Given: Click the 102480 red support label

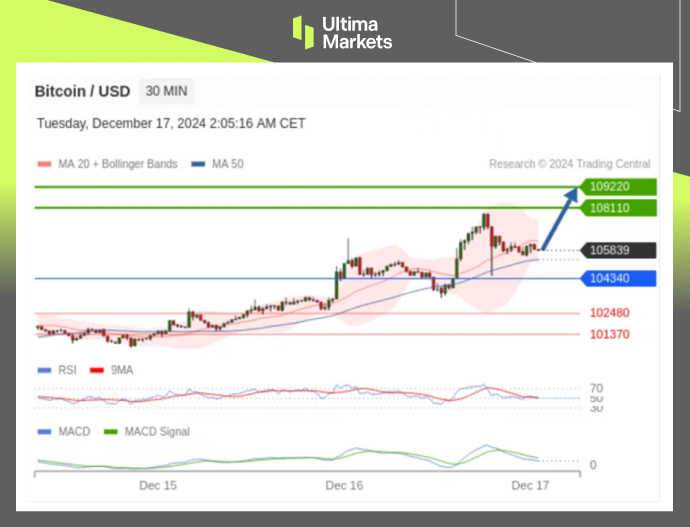Looking at the screenshot, I should (x=609, y=313).
